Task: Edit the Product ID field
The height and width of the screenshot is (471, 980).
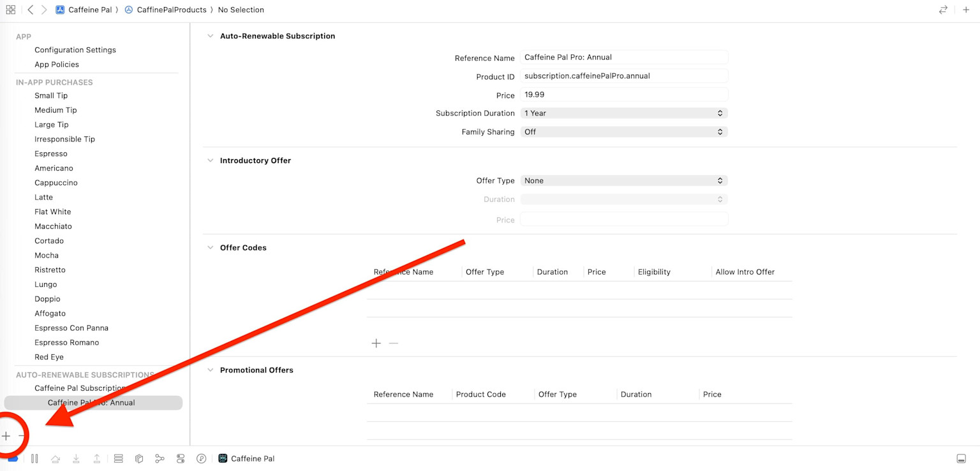Action: 624,76
